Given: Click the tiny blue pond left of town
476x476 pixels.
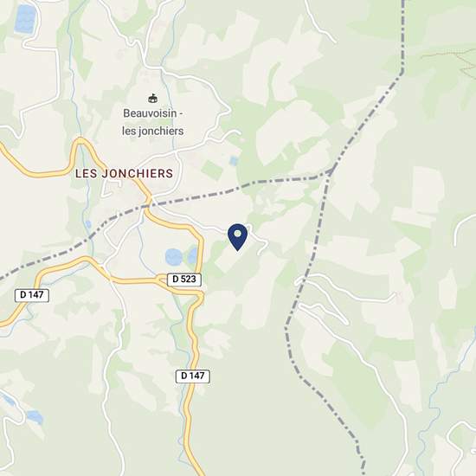Looking at the screenshot, I should click(88, 224).
